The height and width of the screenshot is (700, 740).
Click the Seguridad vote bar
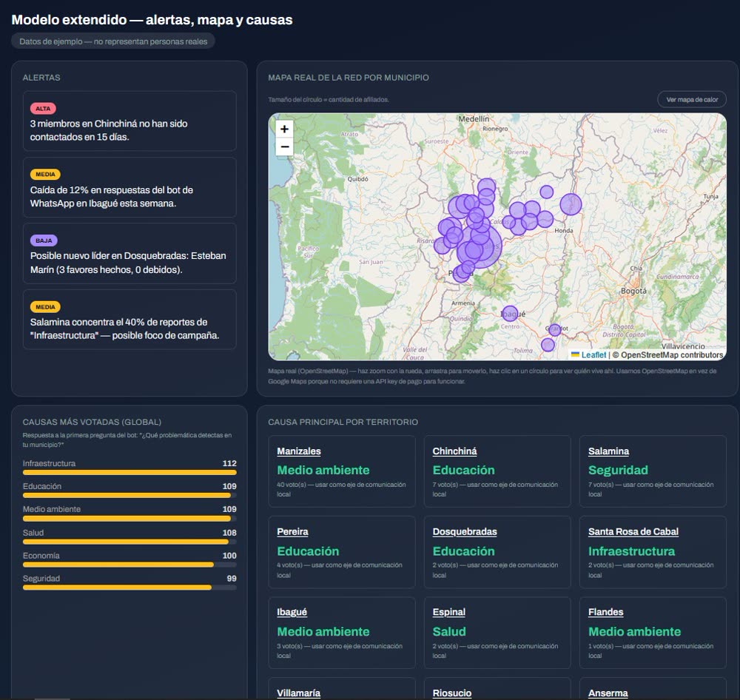[129, 588]
